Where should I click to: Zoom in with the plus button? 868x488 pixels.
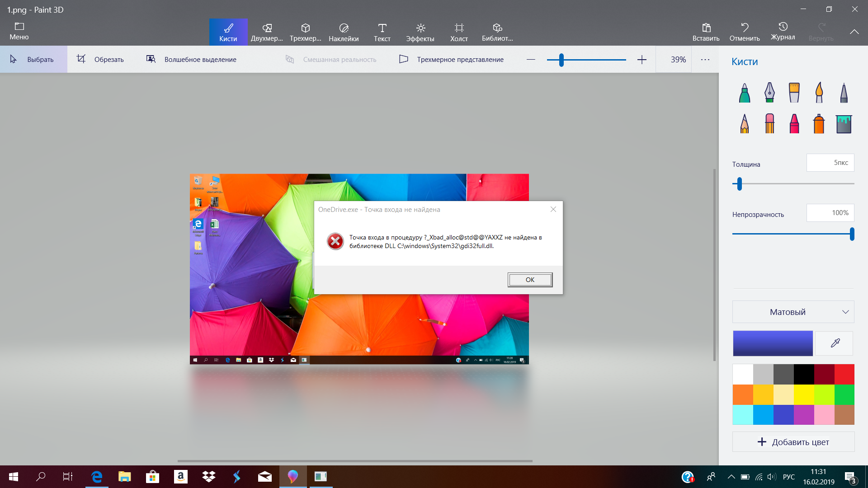[642, 60]
